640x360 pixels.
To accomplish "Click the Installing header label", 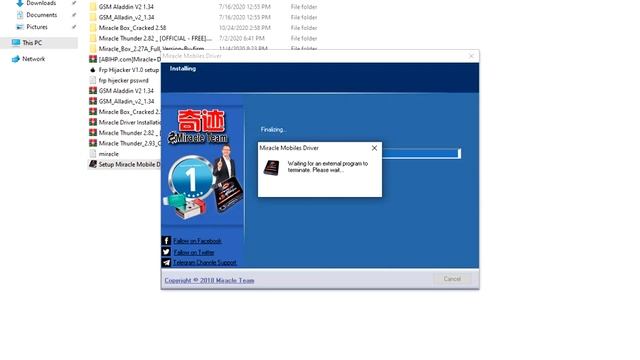I will tap(183, 69).
